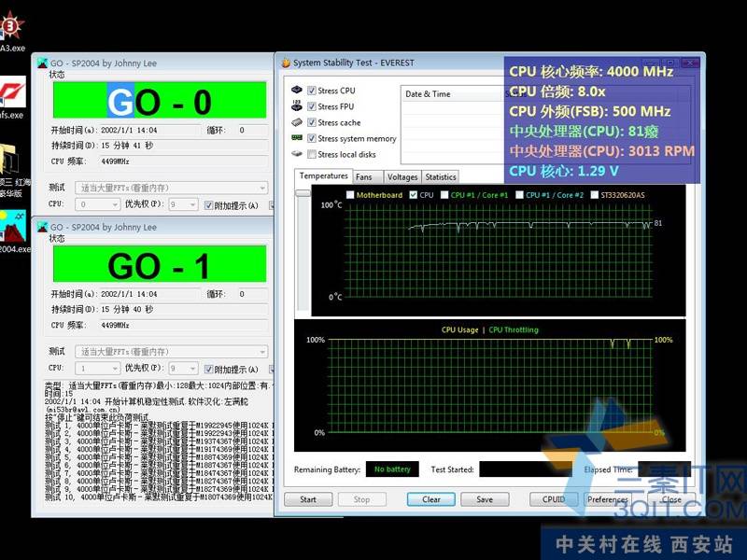Click the 测试 1 log line in GO - 1 window

[159, 426]
